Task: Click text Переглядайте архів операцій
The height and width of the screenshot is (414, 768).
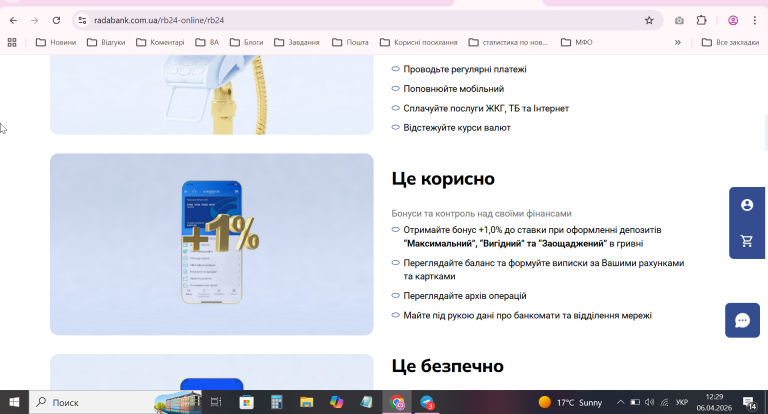Action: click(465, 296)
